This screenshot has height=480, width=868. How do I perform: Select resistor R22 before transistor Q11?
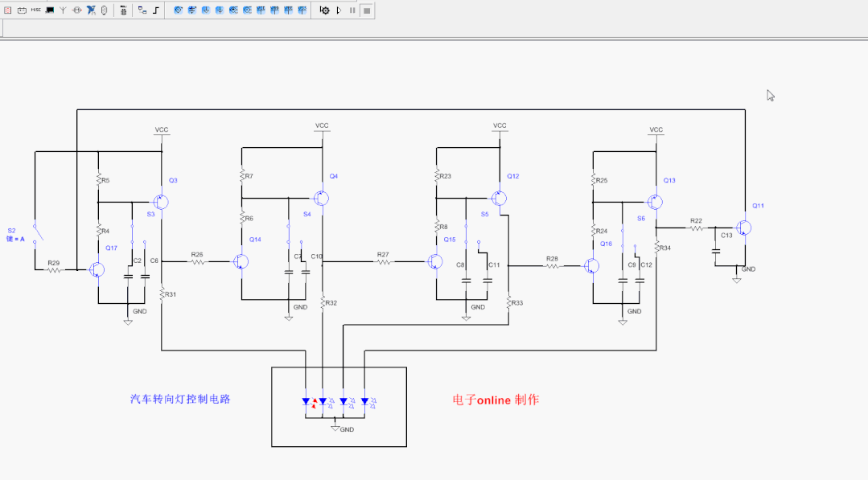(696, 228)
